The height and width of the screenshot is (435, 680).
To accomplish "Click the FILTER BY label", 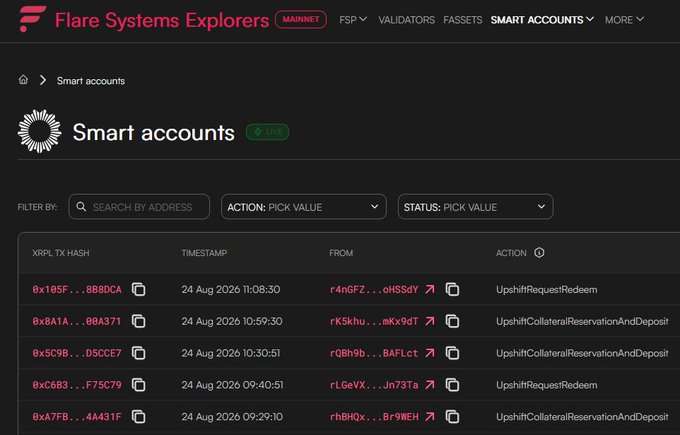I will (37, 207).
